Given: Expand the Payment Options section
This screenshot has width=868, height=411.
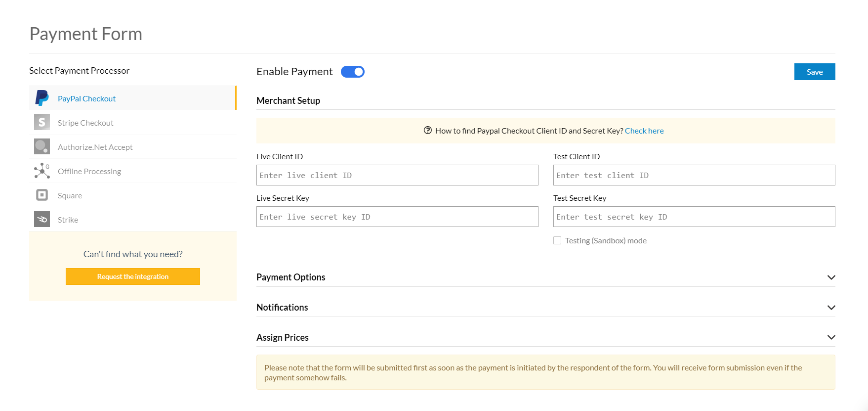Looking at the screenshot, I should coord(831,277).
